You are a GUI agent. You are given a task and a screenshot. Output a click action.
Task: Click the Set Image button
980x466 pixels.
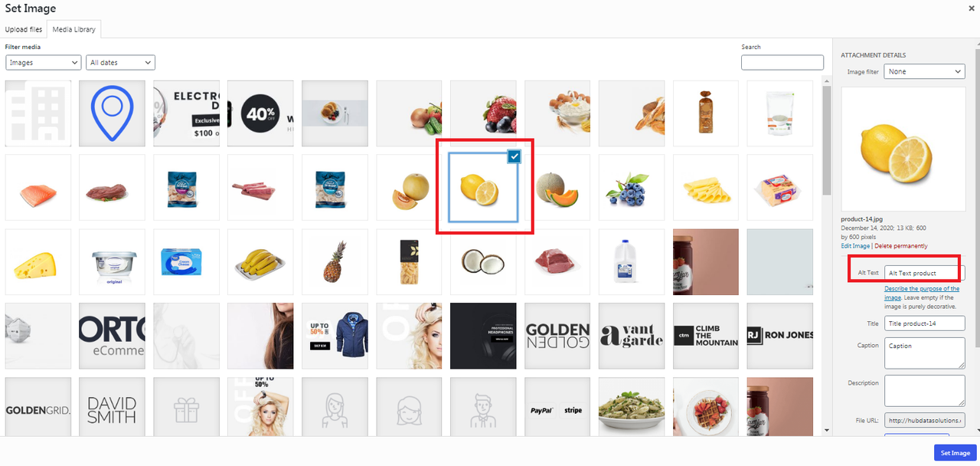click(955, 453)
